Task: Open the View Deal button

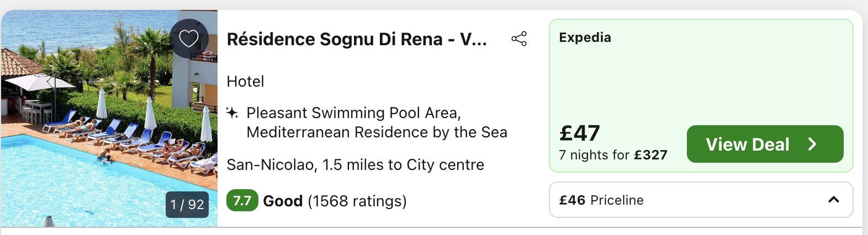Action: click(765, 144)
